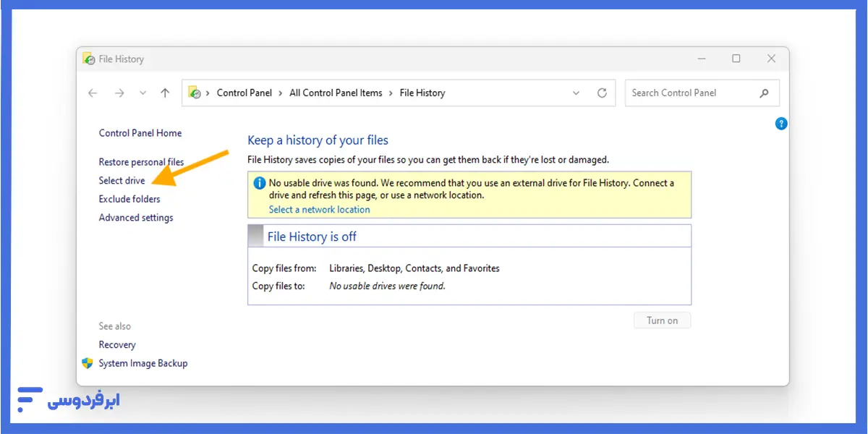Go up one folder level

165,93
